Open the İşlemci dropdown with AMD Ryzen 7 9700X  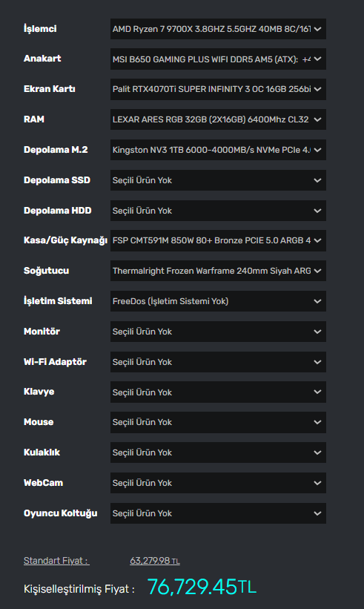click(x=218, y=29)
